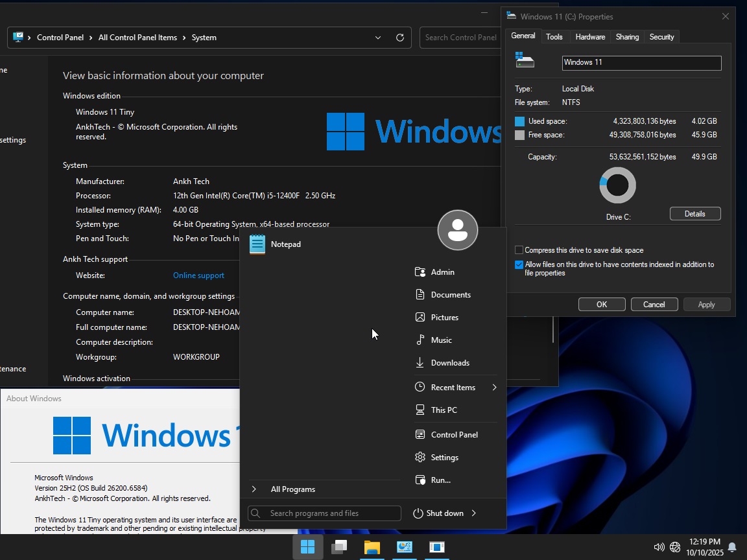Open the address bar history dropdown

[x=378, y=38]
